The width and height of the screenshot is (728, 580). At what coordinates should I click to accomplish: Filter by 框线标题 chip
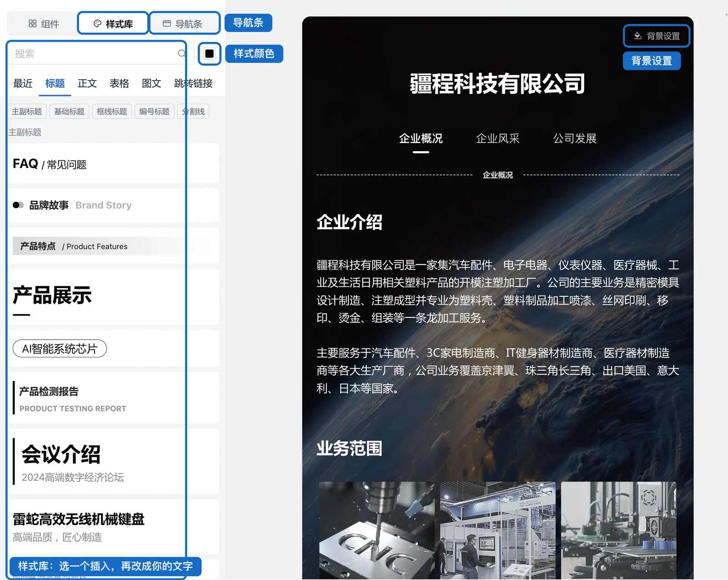click(x=112, y=112)
